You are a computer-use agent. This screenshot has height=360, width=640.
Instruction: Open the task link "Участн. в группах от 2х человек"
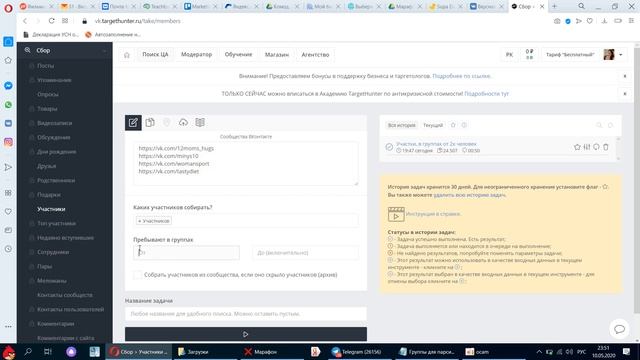[436, 144]
